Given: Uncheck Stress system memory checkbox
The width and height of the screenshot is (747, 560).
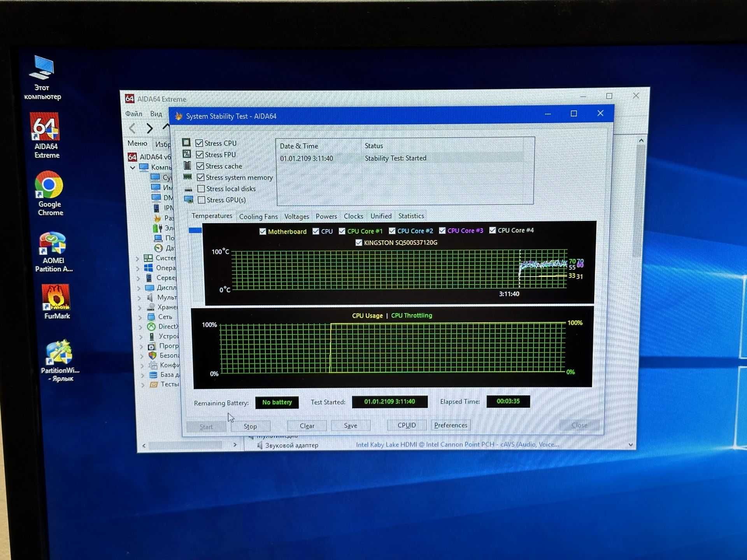Looking at the screenshot, I should (x=200, y=177).
